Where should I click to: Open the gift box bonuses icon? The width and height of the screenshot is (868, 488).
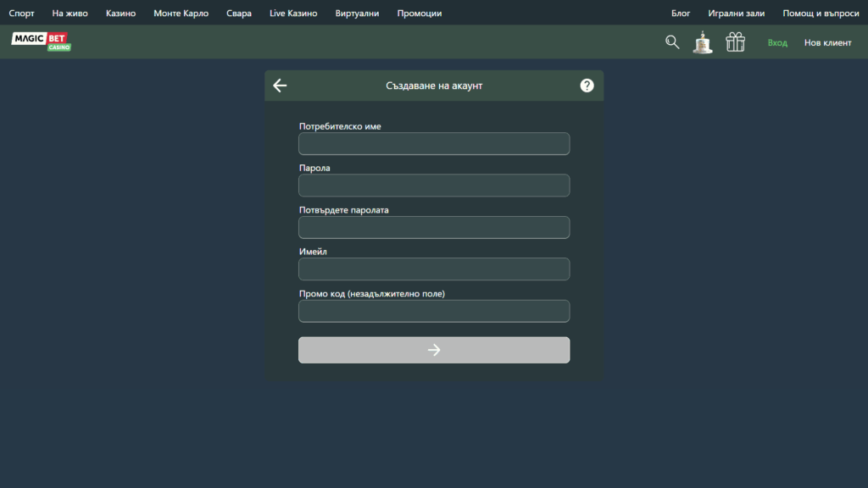[735, 42]
